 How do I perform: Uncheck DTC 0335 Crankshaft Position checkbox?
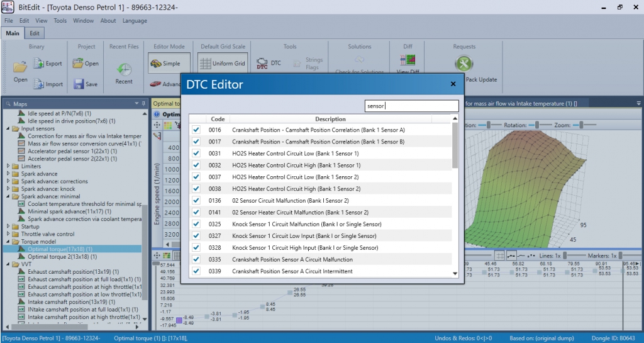point(196,260)
